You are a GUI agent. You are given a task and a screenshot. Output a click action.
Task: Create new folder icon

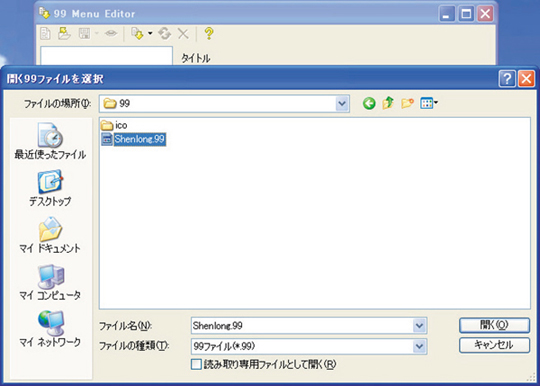tap(407, 103)
